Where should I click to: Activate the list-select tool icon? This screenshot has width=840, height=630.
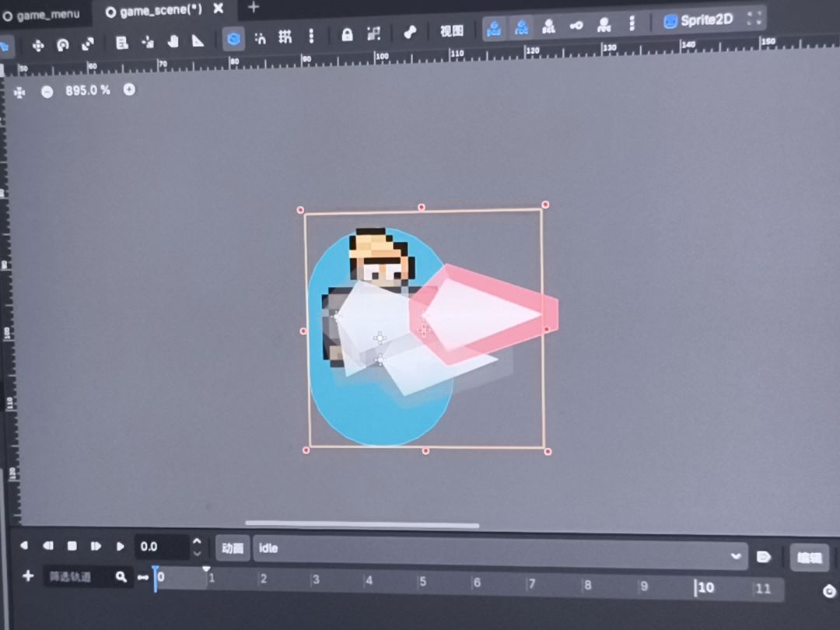[x=121, y=43]
